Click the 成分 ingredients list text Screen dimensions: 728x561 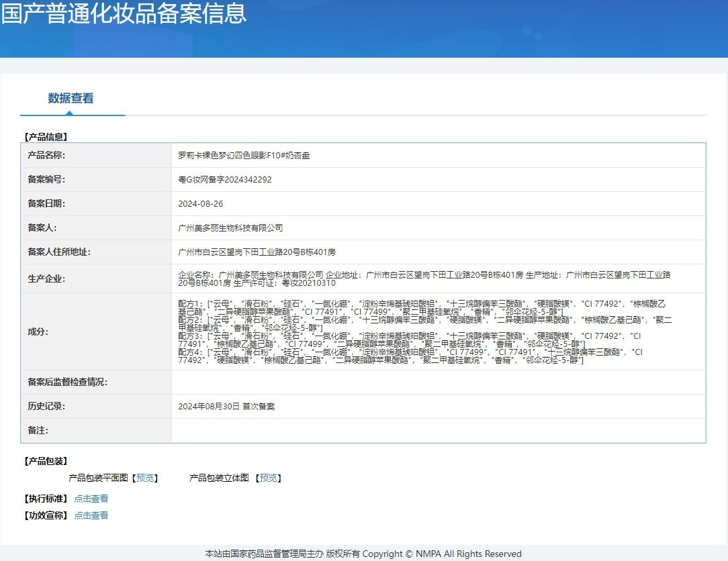[424, 331]
